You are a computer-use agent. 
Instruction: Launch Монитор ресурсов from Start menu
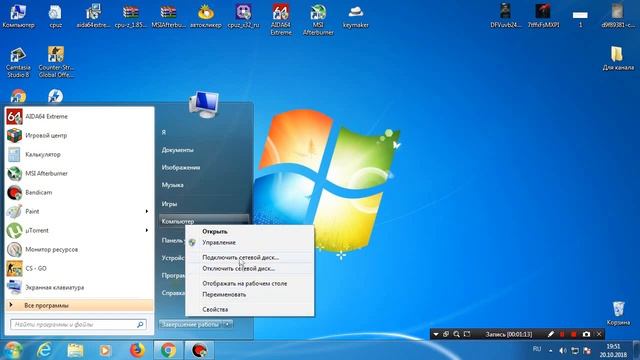tap(80, 249)
